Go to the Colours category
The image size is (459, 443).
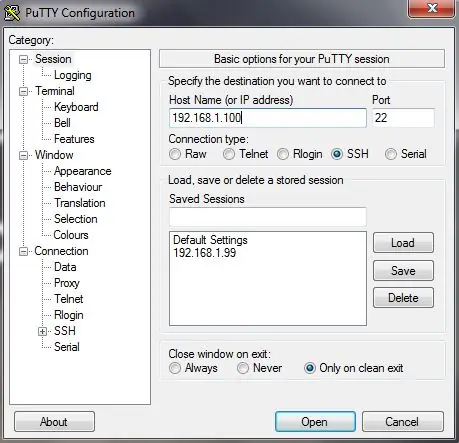click(71, 235)
